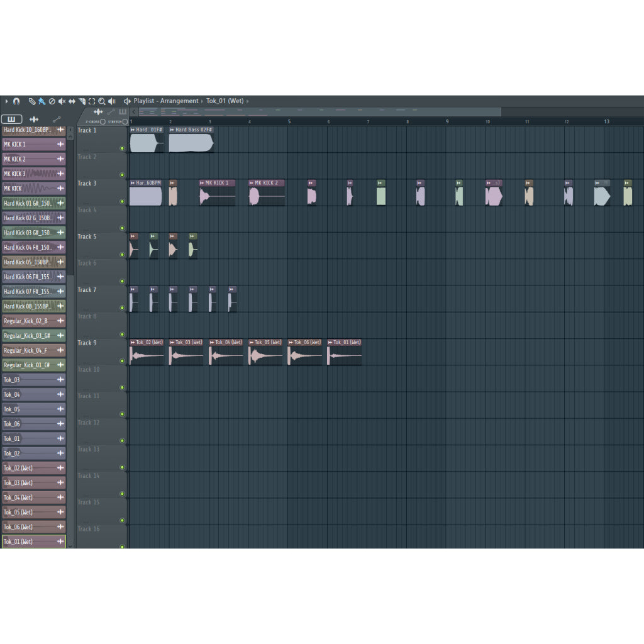Select the Paint tool in the playlist toolbar

pos(42,101)
